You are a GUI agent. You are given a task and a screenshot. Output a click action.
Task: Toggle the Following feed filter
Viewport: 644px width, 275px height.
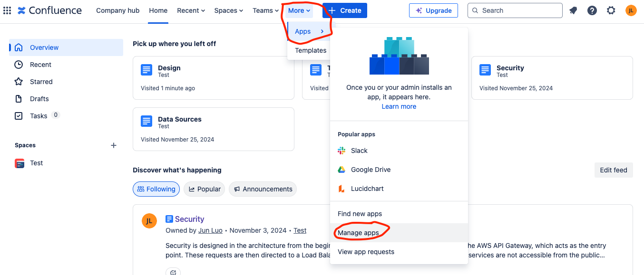(156, 189)
